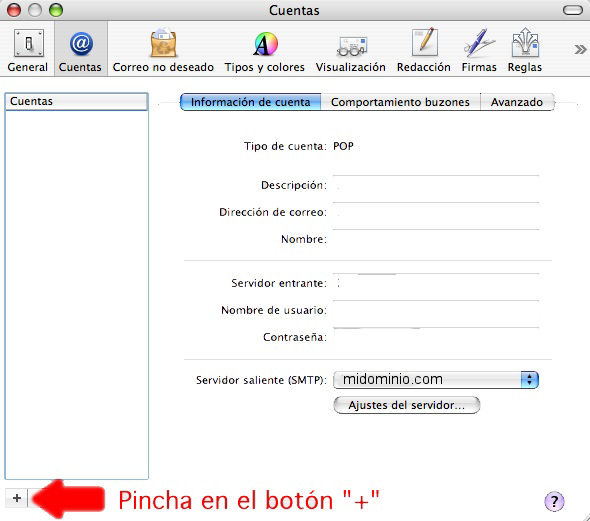This screenshot has height=521, width=590.
Task: Open help with the question mark button
Action: tap(554, 501)
